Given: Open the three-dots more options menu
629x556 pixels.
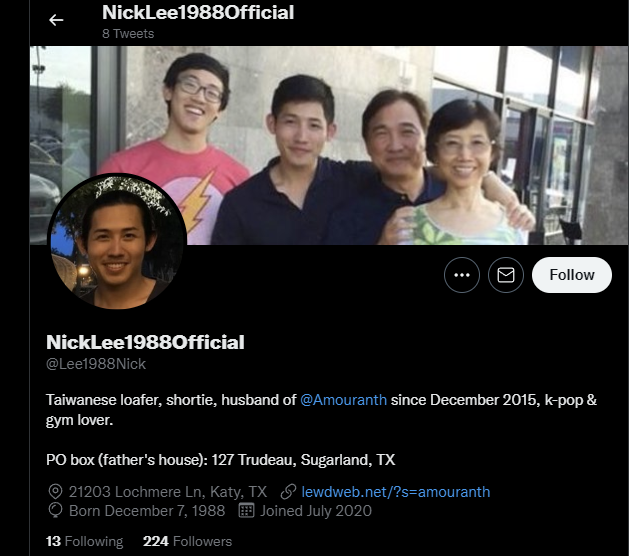Looking at the screenshot, I should pyautogui.click(x=462, y=275).
